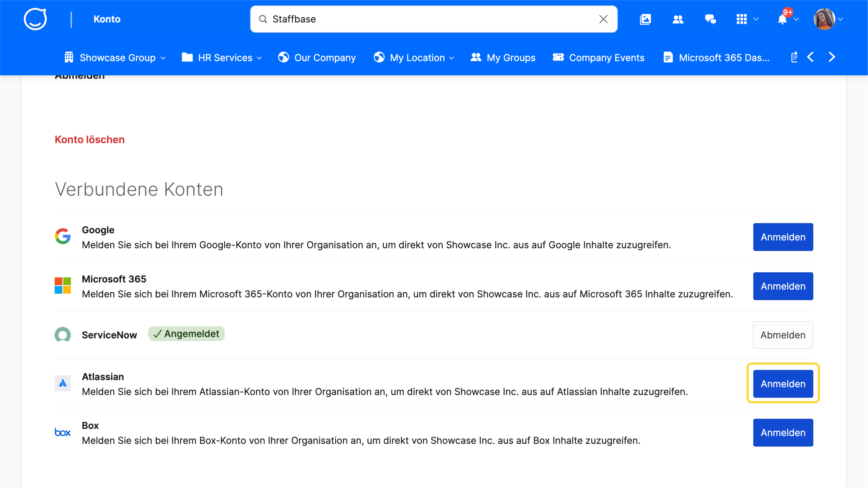868x488 pixels.
Task: Click the Company Events ticket icon
Action: point(558,57)
